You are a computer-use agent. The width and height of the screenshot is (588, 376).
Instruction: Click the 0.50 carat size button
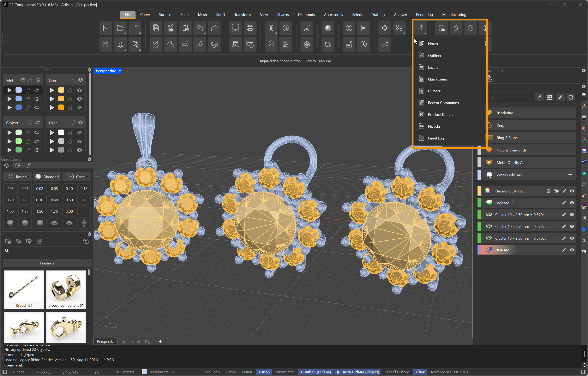tap(69, 200)
